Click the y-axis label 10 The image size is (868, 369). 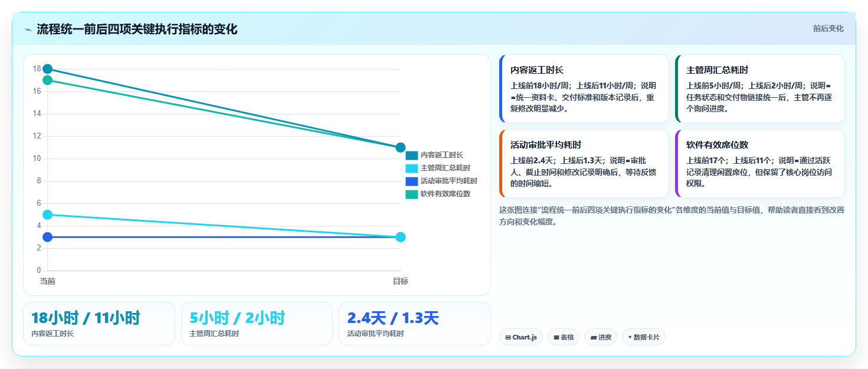point(37,159)
